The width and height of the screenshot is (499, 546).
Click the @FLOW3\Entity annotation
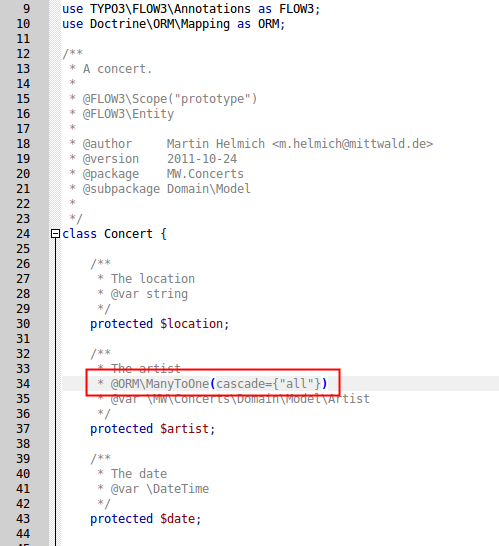pos(128,114)
